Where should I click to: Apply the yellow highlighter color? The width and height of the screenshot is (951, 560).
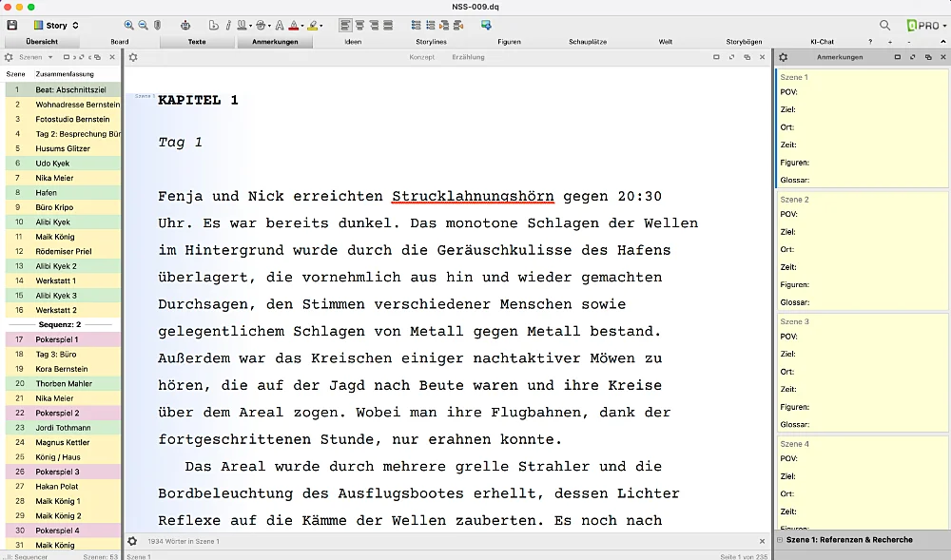click(312, 25)
